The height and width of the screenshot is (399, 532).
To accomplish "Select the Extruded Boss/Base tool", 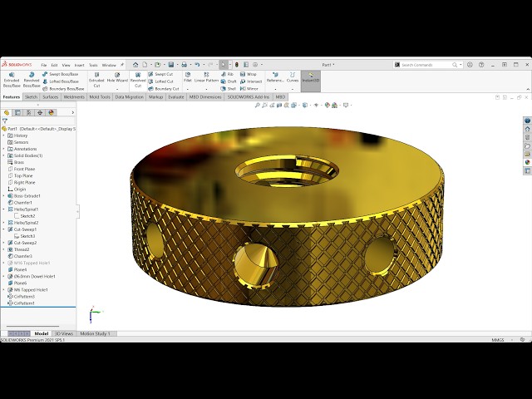I will 12,80.
